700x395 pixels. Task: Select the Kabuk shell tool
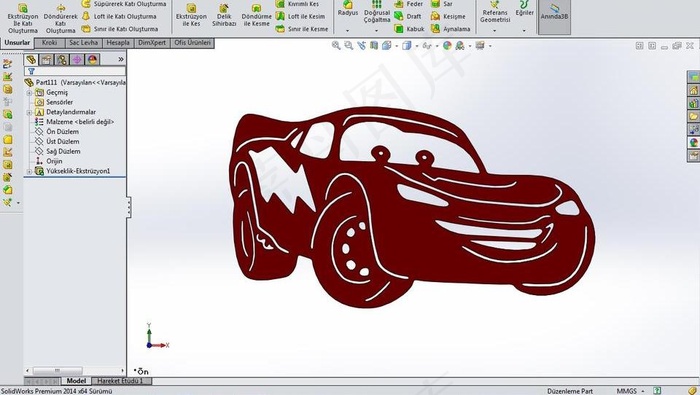[409, 29]
